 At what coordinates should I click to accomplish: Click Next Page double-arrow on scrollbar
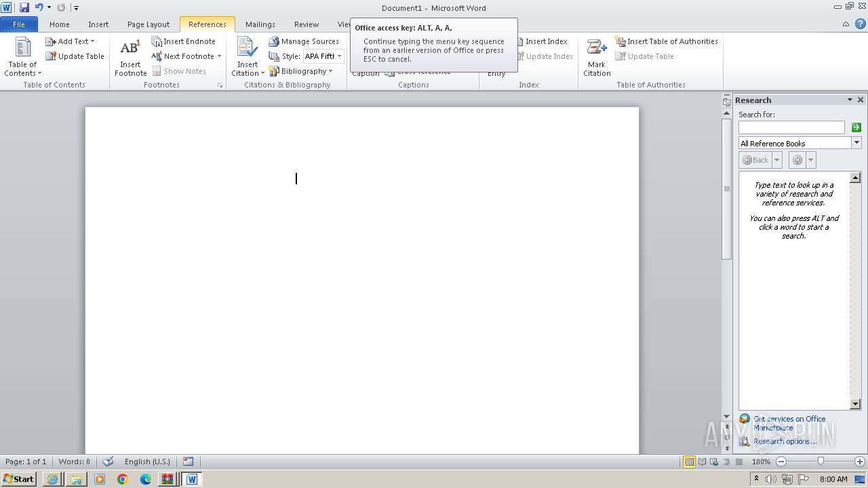(727, 447)
